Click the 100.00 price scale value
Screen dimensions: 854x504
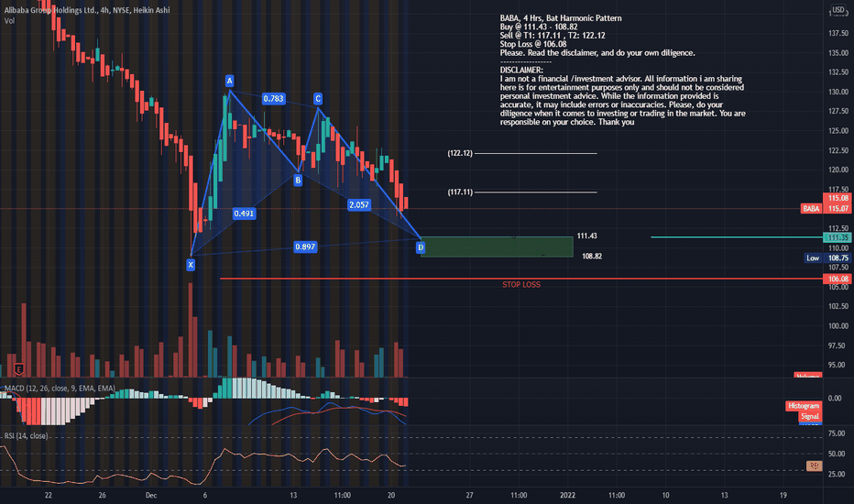[838, 326]
